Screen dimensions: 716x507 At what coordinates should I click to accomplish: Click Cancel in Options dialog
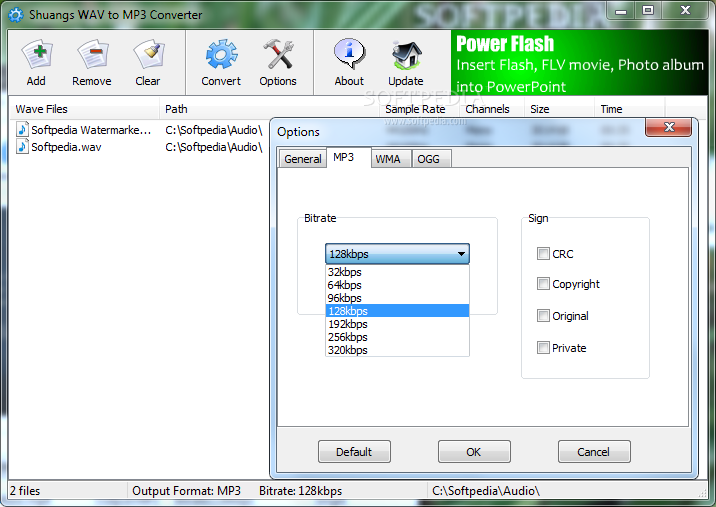(594, 452)
